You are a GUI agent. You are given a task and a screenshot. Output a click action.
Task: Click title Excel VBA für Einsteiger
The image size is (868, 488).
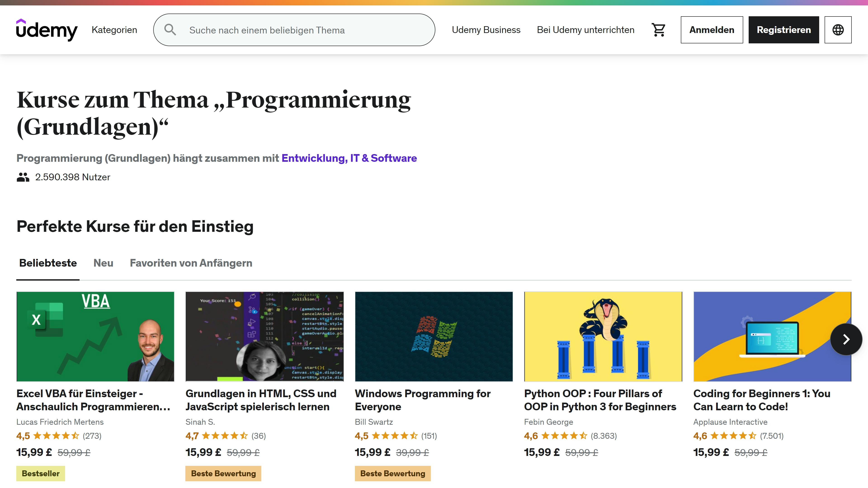[x=93, y=400]
